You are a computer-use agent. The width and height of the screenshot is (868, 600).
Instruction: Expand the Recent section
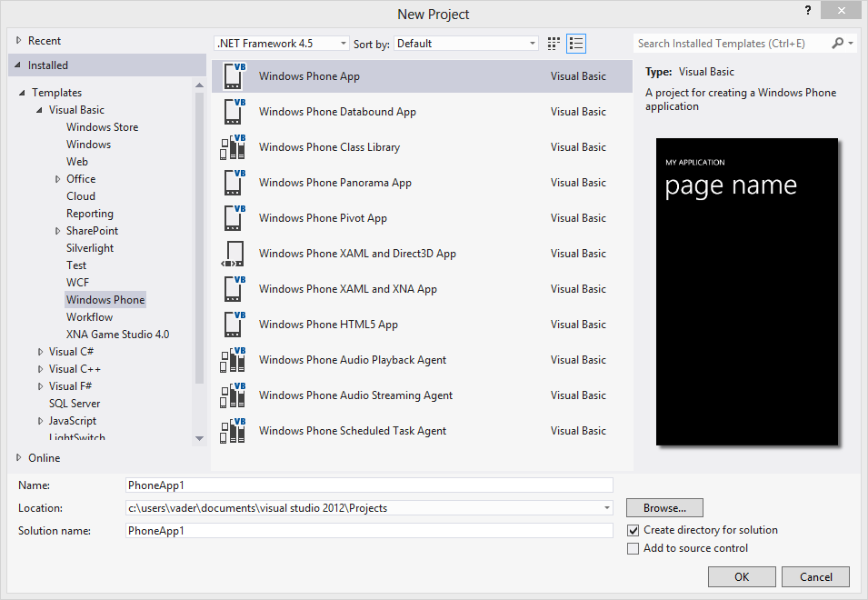coord(18,40)
